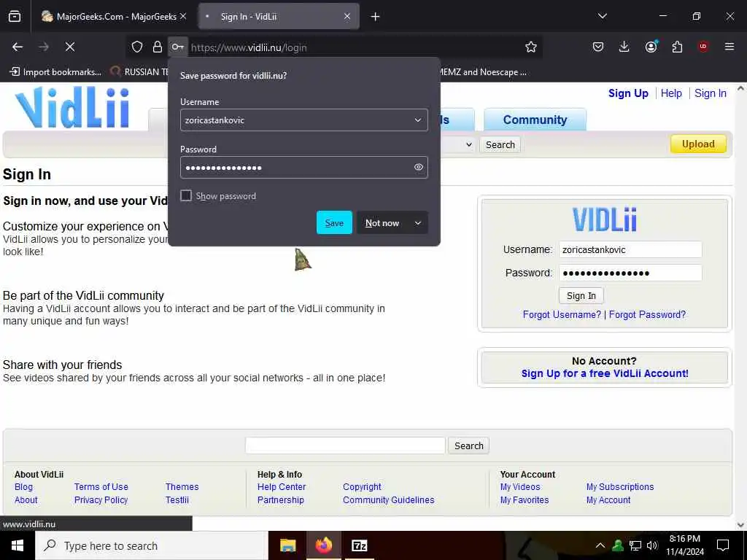
Task: Open Import bookmarks toolbar item
Action: [x=55, y=72]
